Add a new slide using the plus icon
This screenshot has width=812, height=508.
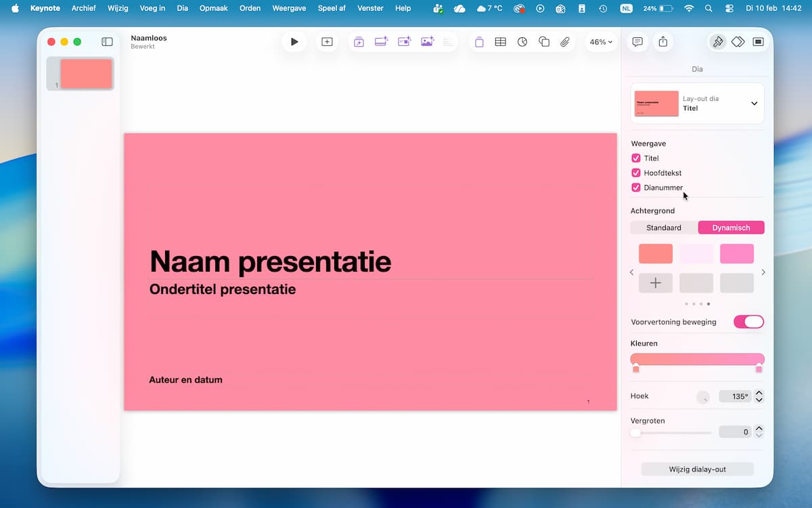point(327,42)
